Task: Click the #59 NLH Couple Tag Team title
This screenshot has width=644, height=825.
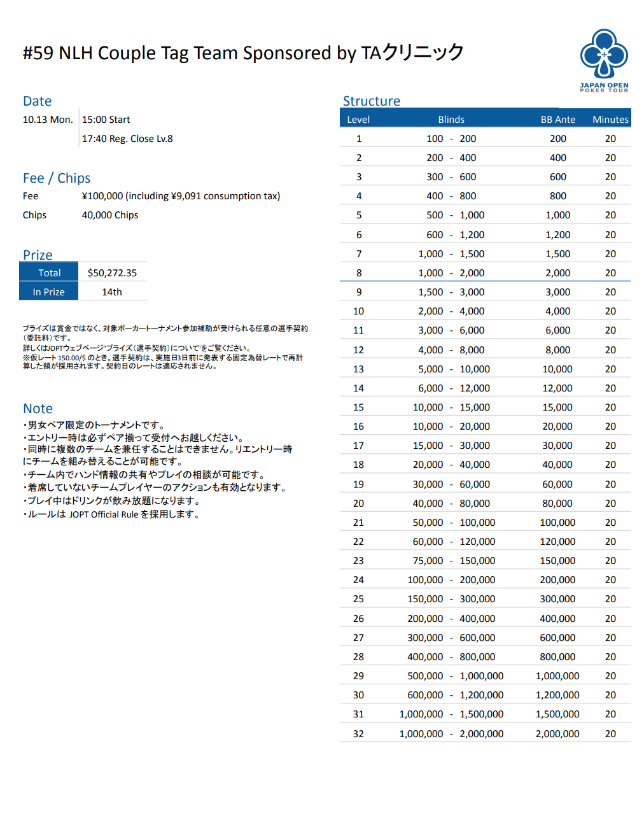Action: (x=243, y=53)
